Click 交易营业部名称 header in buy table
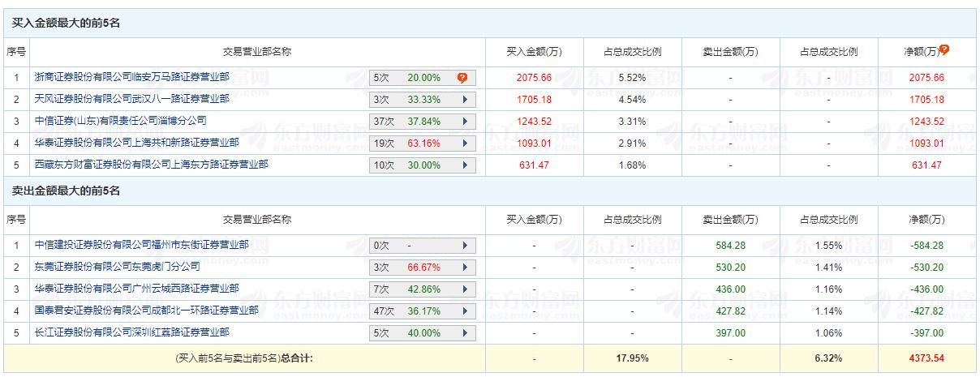Viewport: 980px width, 377px height. [257, 52]
